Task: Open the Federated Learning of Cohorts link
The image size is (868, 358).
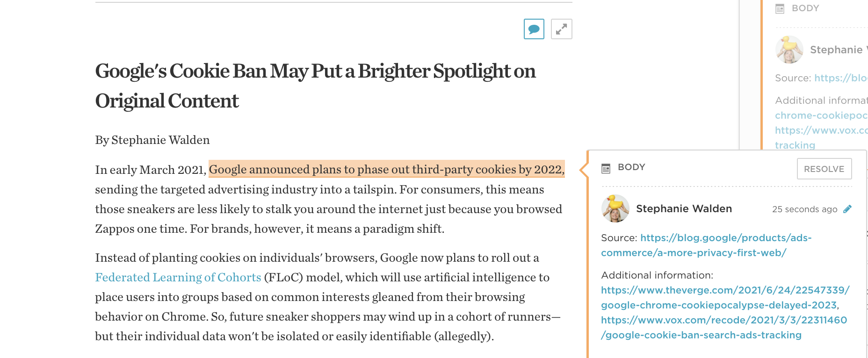Action: pyautogui.click(x=178, y=277)
